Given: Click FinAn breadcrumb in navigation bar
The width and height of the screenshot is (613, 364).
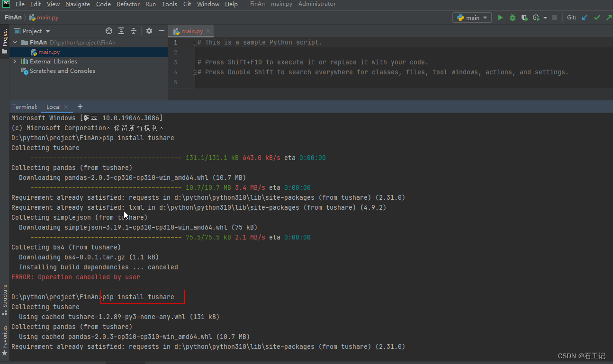Looking at the screenshot, I should (x=13, y=18).
